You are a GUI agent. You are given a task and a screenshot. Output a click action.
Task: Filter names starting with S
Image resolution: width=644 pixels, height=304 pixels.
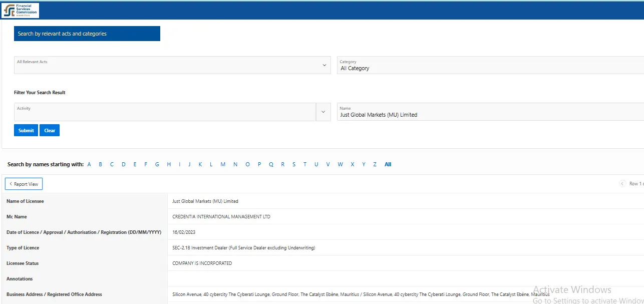point(294,164)
